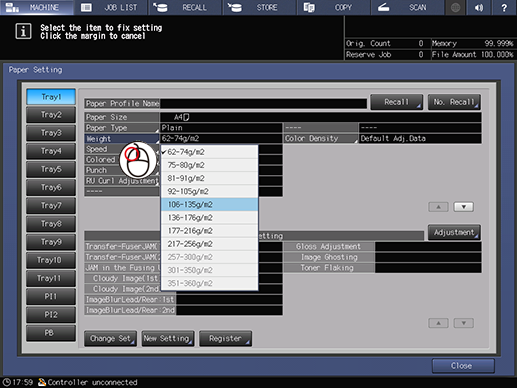
Task: Select the PB tray button
Action: [x=51, y=333]
